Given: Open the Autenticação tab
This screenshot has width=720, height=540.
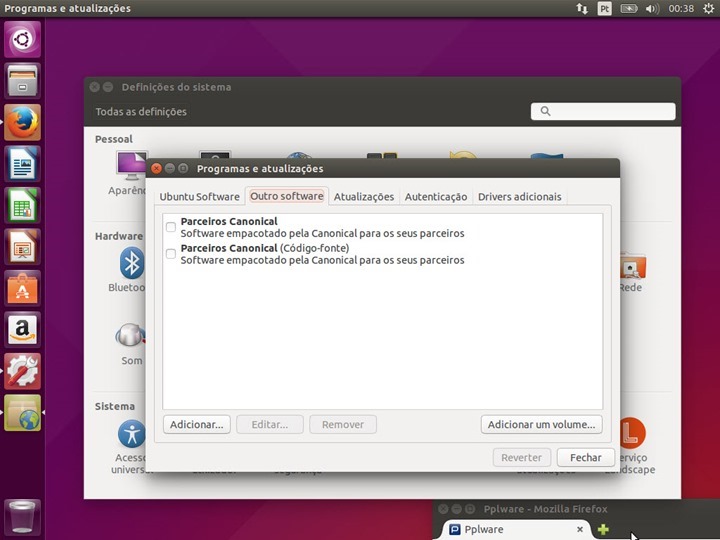Looking at the screenshot, I should [436, 197].
